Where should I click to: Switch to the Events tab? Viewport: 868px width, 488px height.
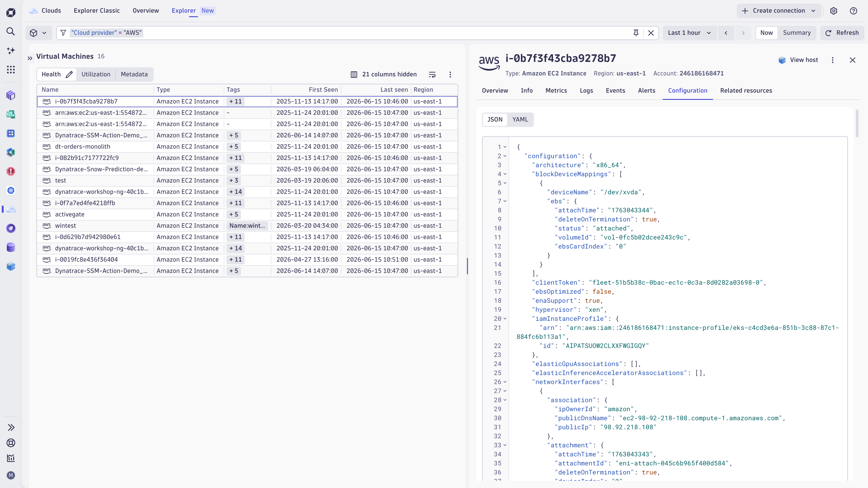point(615,91)
